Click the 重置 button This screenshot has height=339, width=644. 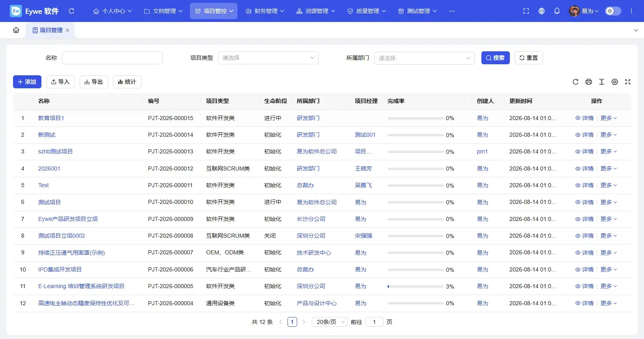pos(529,58)
